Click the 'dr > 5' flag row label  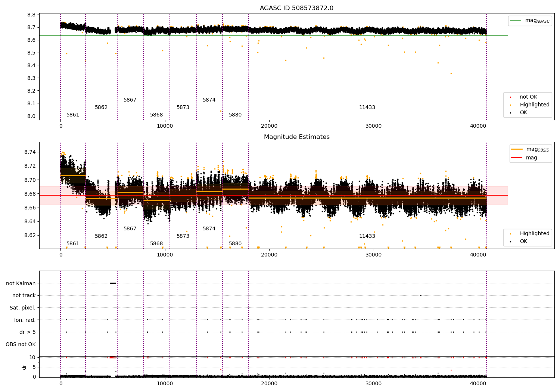point(28,332)
